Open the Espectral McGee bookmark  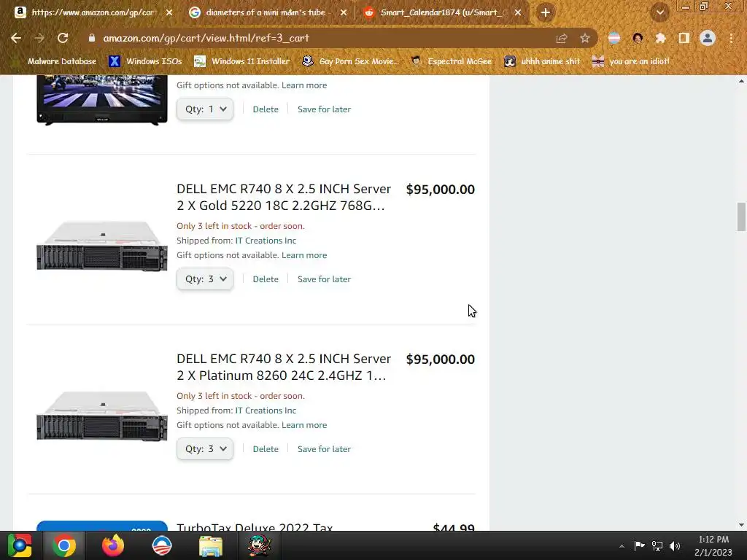[451, 61]
